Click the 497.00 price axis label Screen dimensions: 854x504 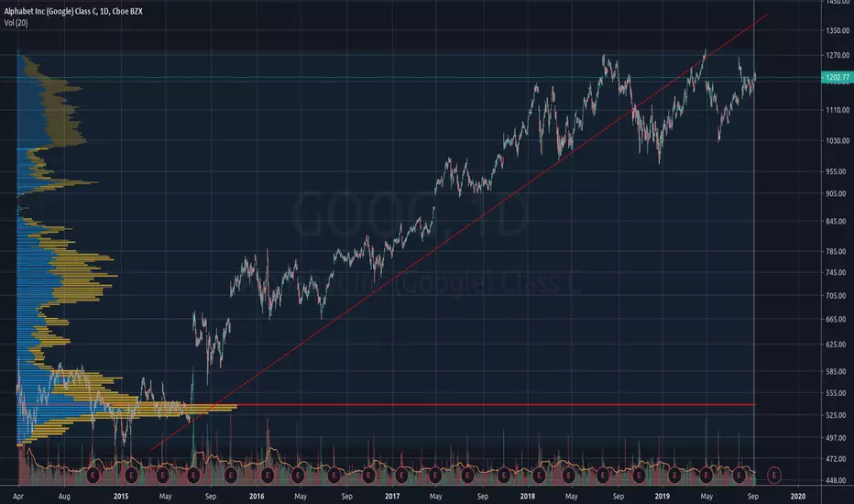pyautogui.click(x=838, y=437)
